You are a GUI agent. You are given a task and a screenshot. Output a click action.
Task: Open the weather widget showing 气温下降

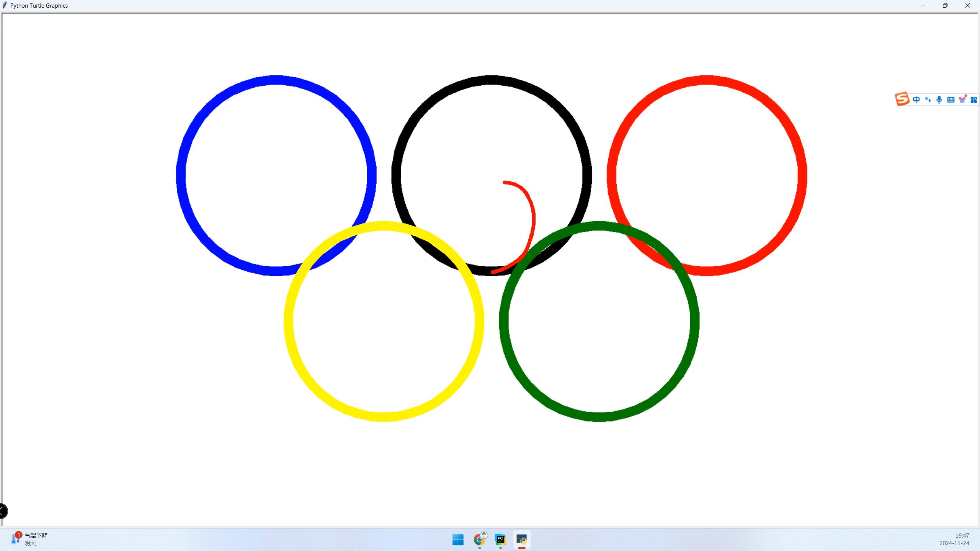30,539
